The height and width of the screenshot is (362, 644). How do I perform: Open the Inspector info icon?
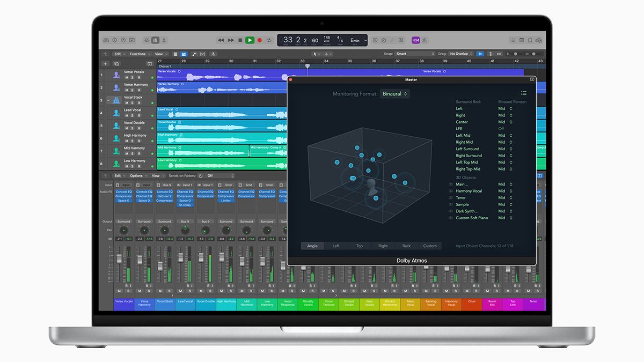[x=115, y=40]
